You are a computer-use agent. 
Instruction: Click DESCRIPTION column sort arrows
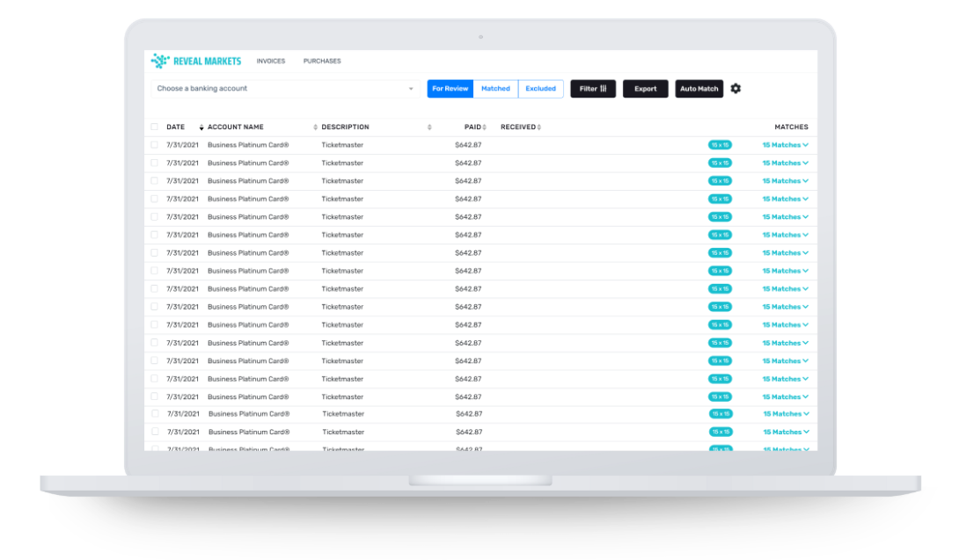tap(429, 127)
